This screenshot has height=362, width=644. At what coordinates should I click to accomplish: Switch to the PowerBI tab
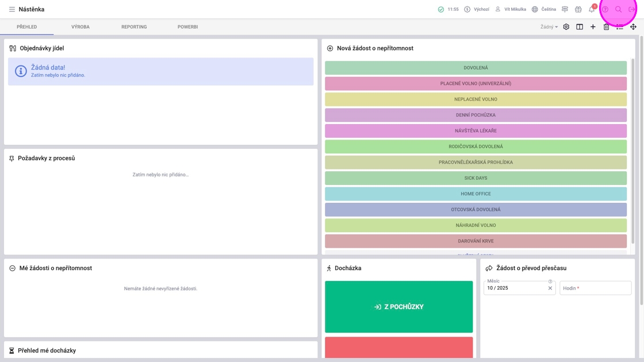click(x=187, y=26)
